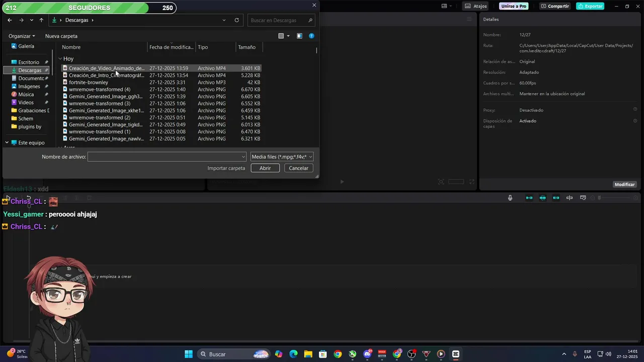This screenshot has height=362, width=644.
Task: Open Media files type filter dropdown
Action: click(x=282, y=157)
